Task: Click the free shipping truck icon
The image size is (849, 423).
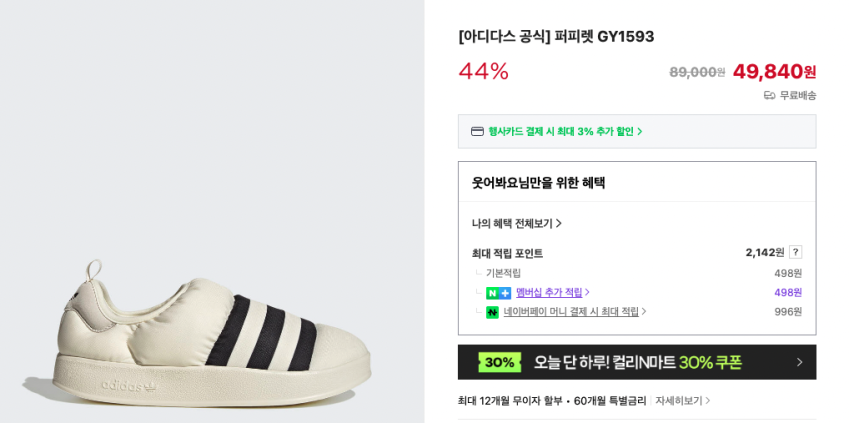Action: point(769,96)
